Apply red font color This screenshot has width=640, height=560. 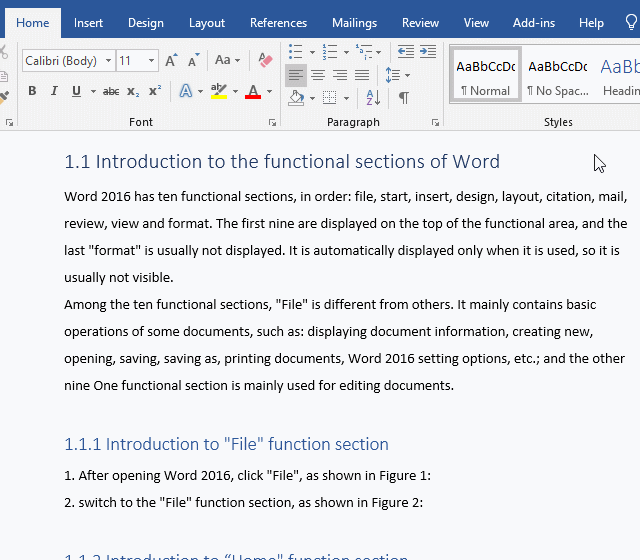[x=253, y=91]
